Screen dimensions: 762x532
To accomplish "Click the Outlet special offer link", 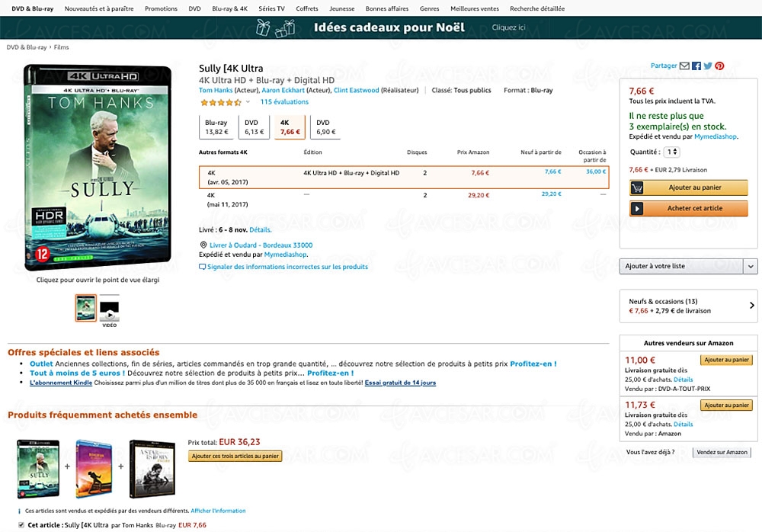I will point(41,364).
